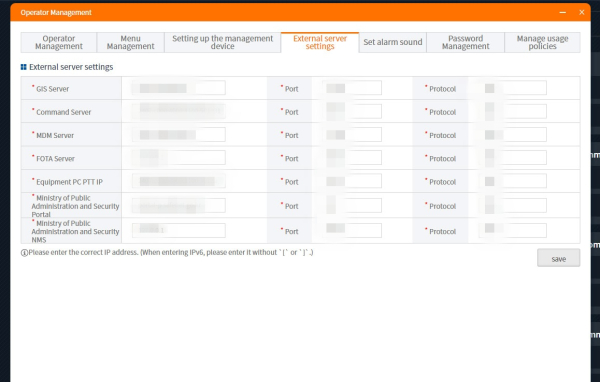The height and width of the screenshot is (382, 600).
Task: Click the Security NMS Port field
Action: coord(352,230)
